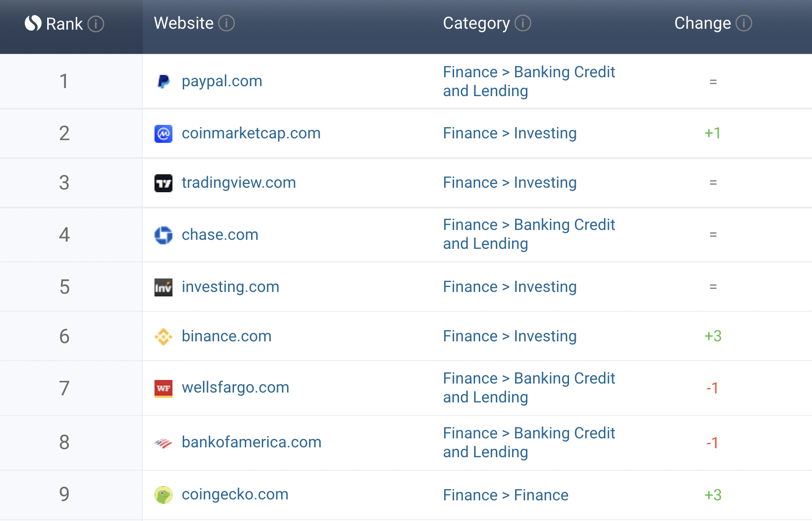Select Finance > Finance category for coingecko

[x=506, y=495]
